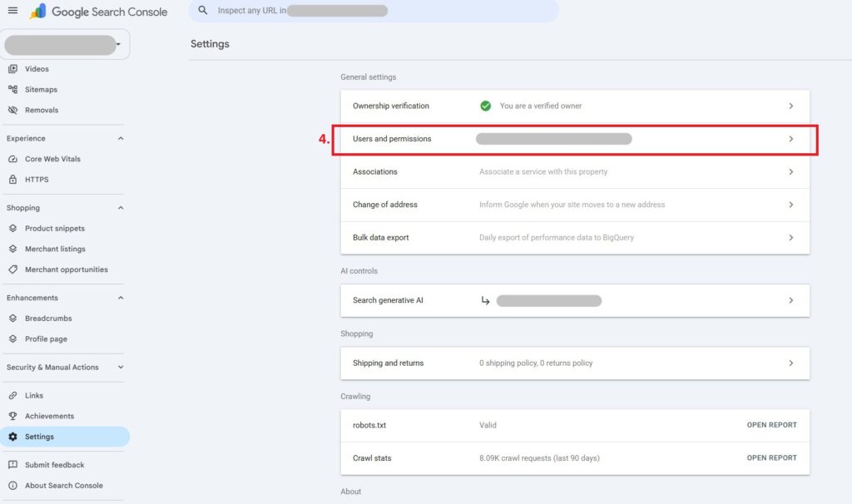Screen dimensions: 852x504
Task: Click the search magnifier icon
Action: coord(203,10)
